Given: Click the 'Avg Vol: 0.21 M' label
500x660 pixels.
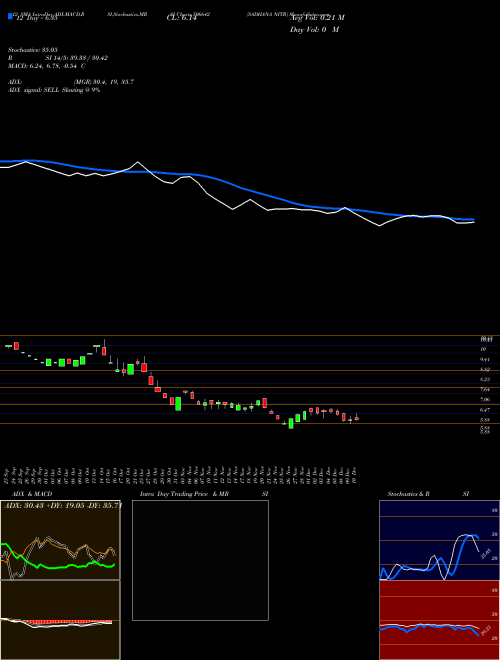Looking at the screenshot, I should point(317,18).
